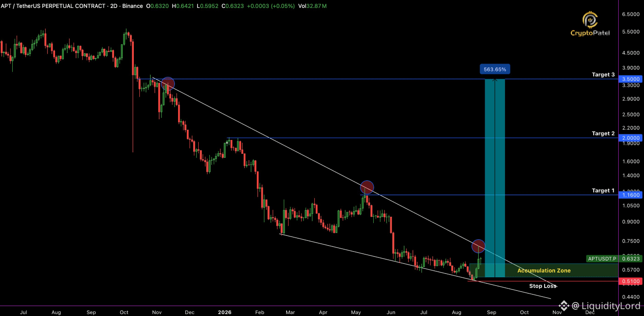
Task: Select the 2D timeframe label in the header
Action: point(114,6)
